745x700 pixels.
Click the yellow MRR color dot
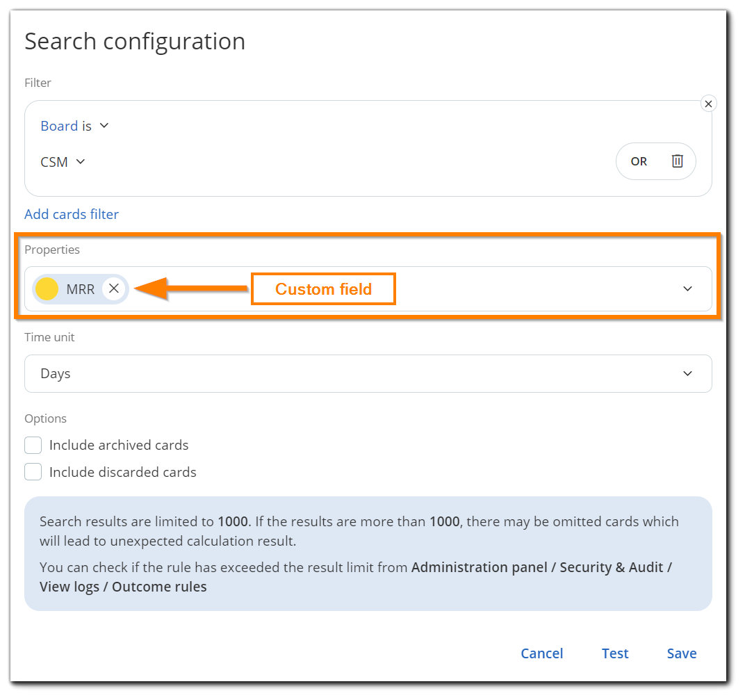[47, 289]
